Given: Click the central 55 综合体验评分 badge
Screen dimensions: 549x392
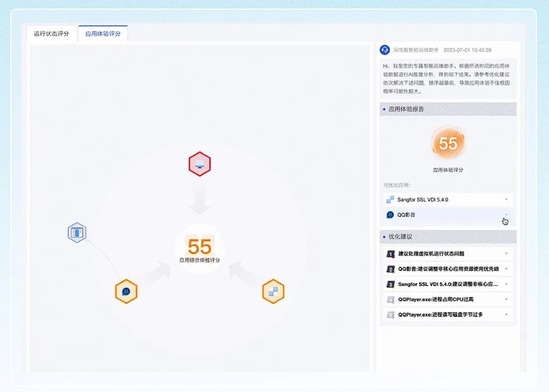Looking at the screenshot, I should tap(200, 247).
